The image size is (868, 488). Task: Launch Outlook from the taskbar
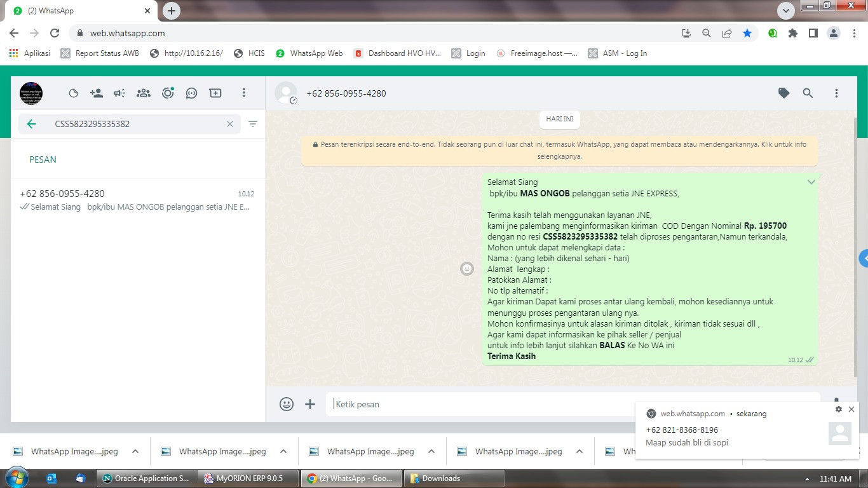click(51, 478)
